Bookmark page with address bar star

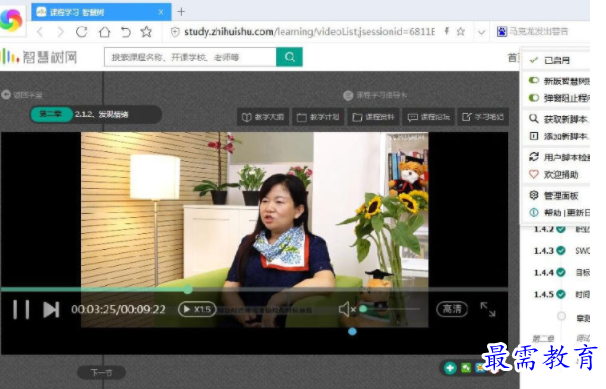click(x=461, y=32)
